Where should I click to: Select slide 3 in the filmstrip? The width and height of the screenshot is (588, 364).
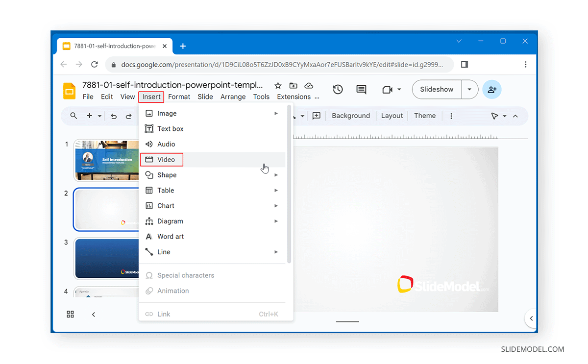[107, 258]
